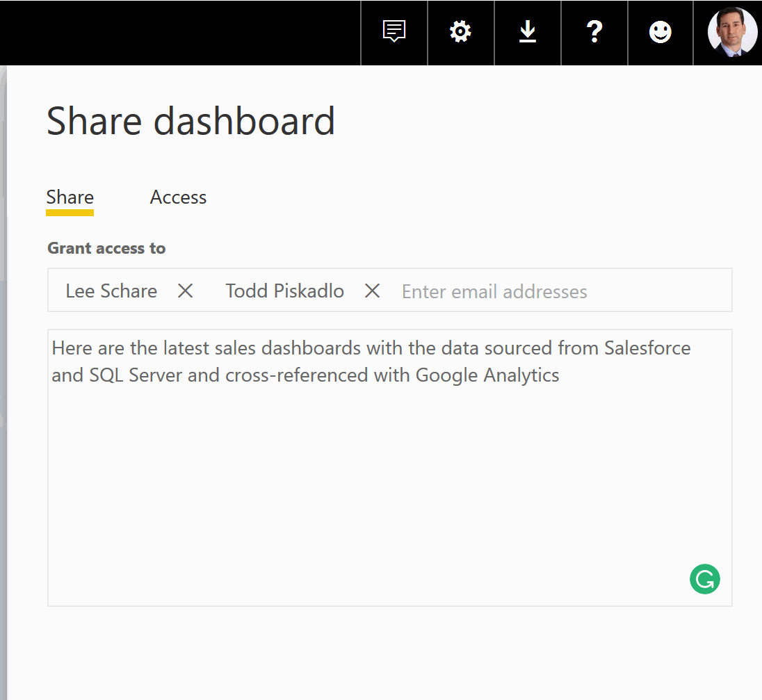The image size is (762, 700).
Task: Click the Share dashboard heading
Action: coord(190,121)
